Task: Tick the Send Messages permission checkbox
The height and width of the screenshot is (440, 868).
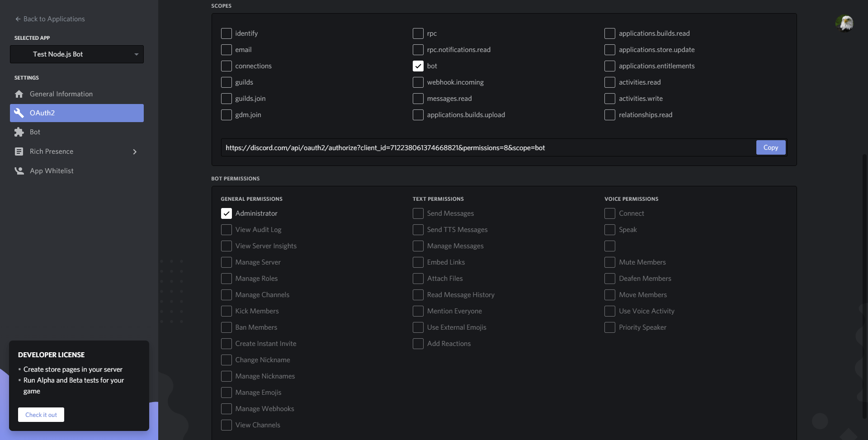Action: pos(418,213)
